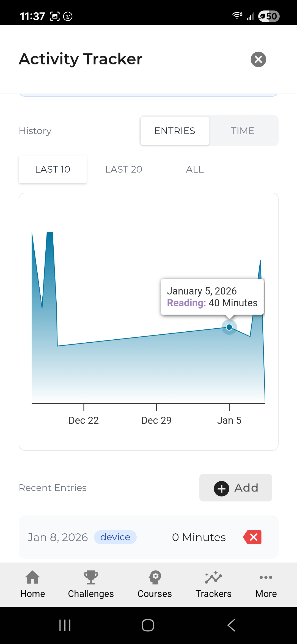
Task: Show ALL history entries
Action: (x=195, y=170)
